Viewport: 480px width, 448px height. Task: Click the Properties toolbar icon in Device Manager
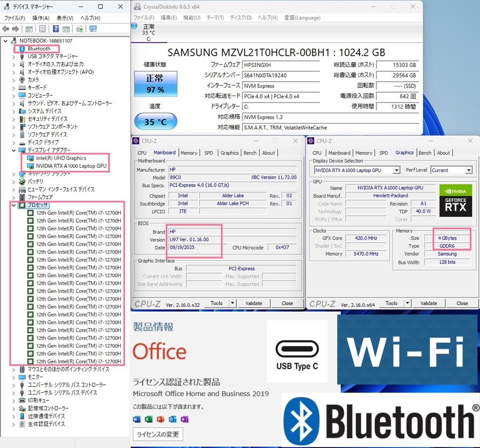point(42,29)
